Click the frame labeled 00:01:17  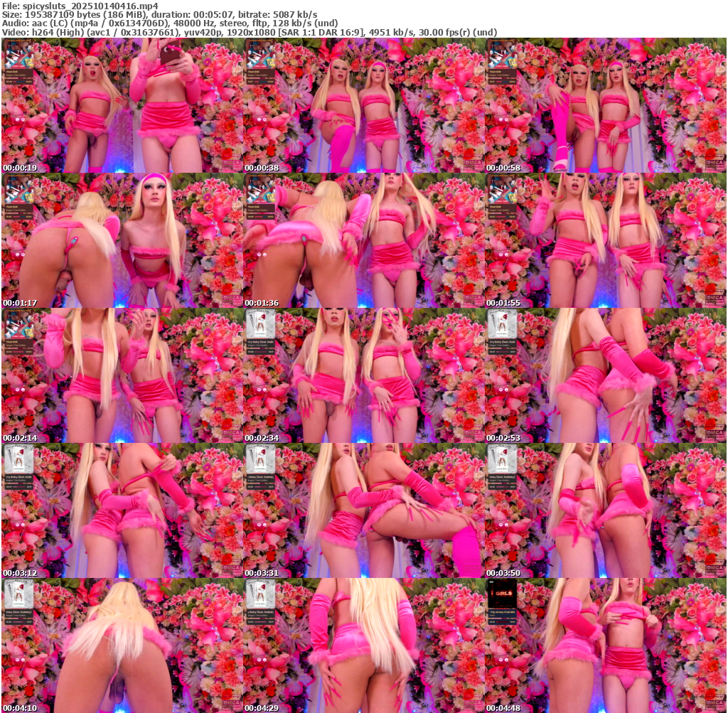[x=122, y=240]
